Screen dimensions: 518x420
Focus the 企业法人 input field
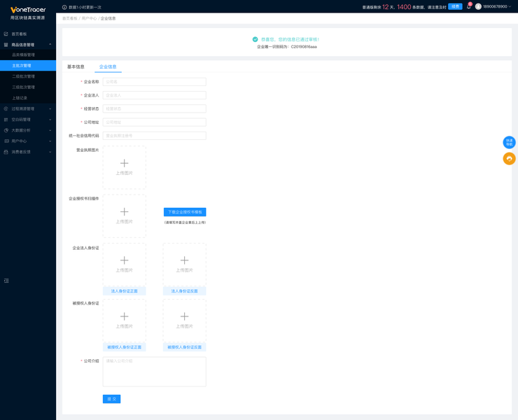pyautogui.click(x=154, y=95)
